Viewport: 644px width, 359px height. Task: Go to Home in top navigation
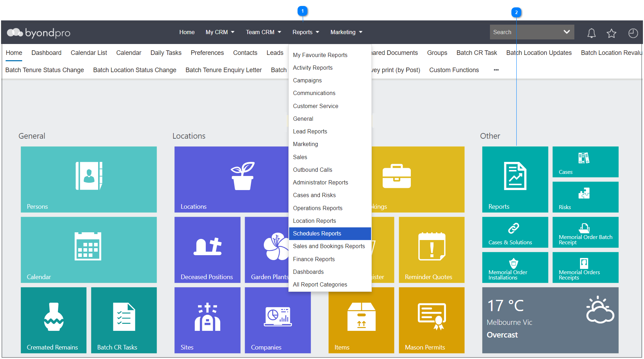click(187, 32)
